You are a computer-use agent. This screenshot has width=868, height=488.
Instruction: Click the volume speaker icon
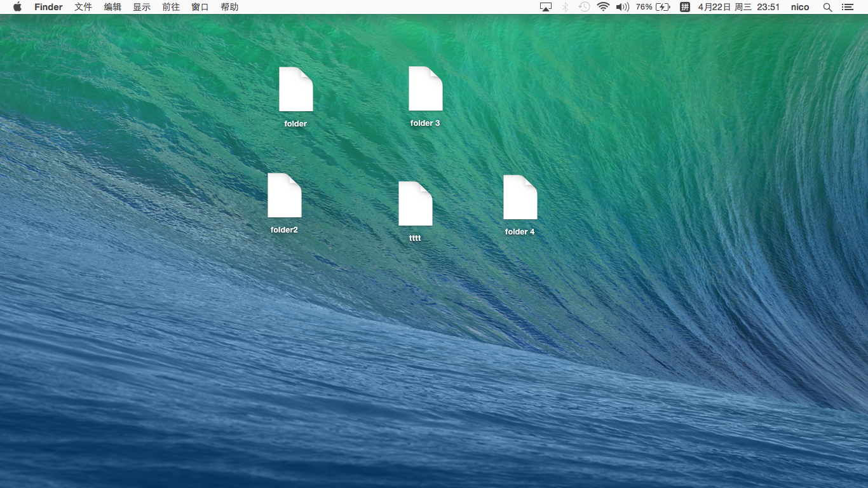click(x=623, y=7)
